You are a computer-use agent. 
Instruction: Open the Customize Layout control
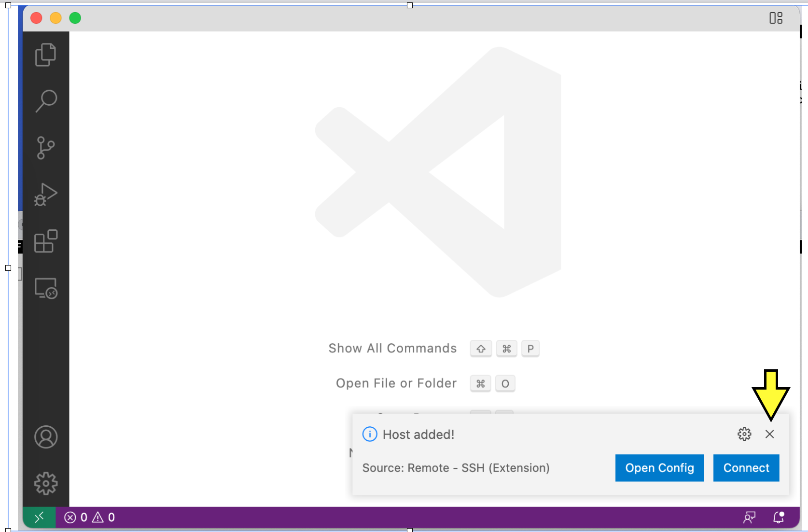pyautogui.click(x=776, y=18)
